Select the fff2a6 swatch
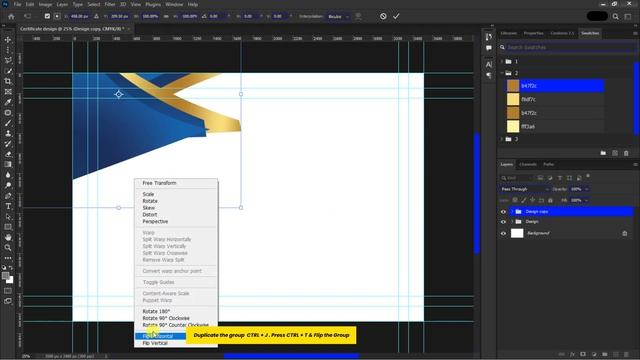This screenshot has height=360, width=640. 555,127
